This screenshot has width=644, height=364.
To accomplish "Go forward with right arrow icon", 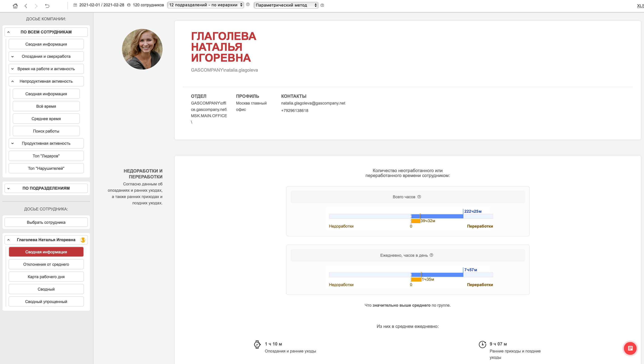I will point(36,5).
